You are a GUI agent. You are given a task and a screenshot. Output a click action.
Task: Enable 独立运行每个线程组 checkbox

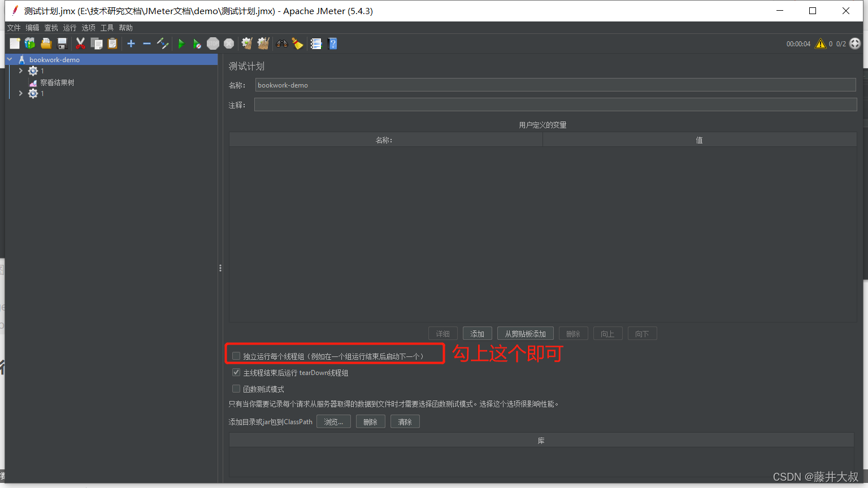[x=236, y=356]
